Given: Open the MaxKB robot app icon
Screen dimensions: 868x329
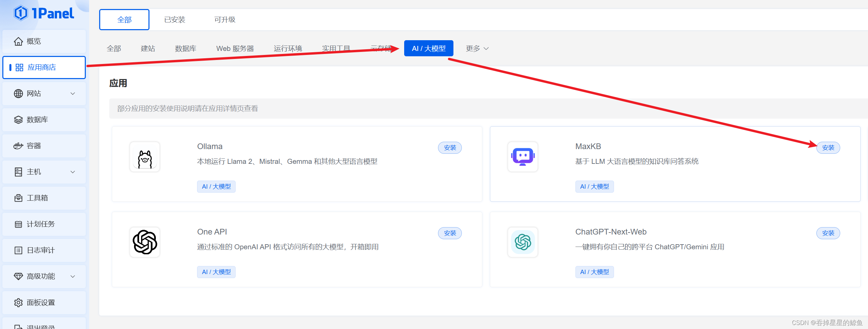Looking at the screenshot, I should pyautogui.click(x=522, y=157).
